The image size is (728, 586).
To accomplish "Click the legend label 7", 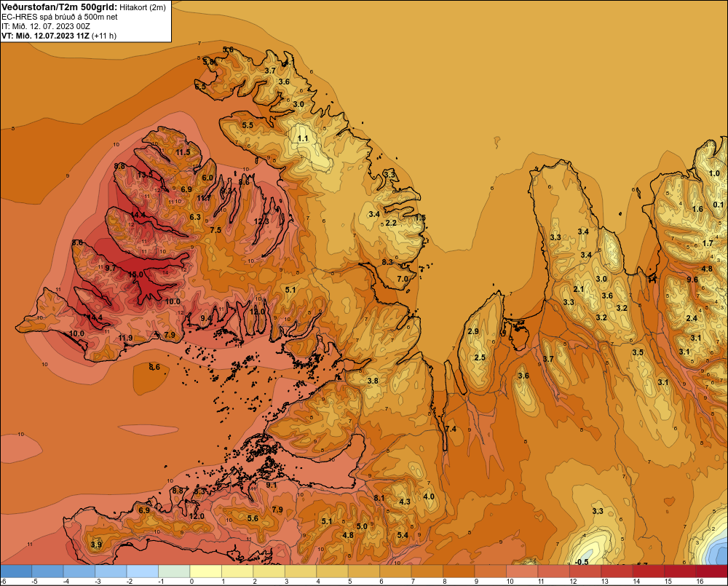I will pyautogui.click(x=413, y=582).
